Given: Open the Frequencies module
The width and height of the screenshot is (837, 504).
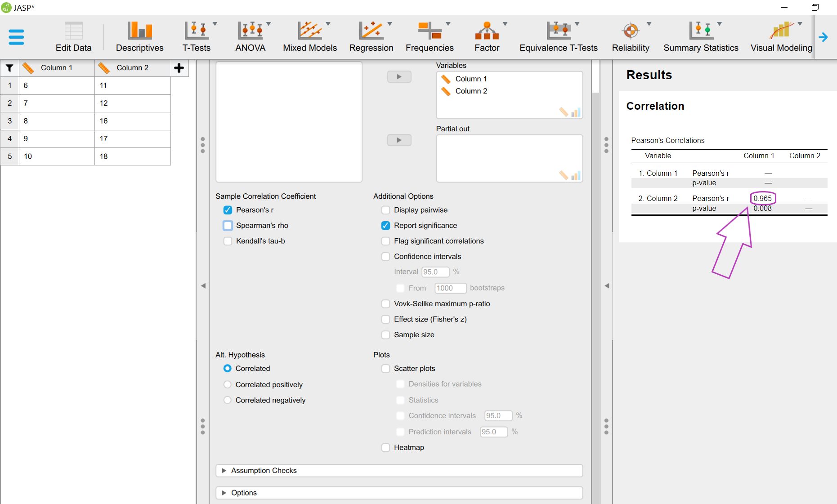Looking at the screenshot, I should point(430,37).
